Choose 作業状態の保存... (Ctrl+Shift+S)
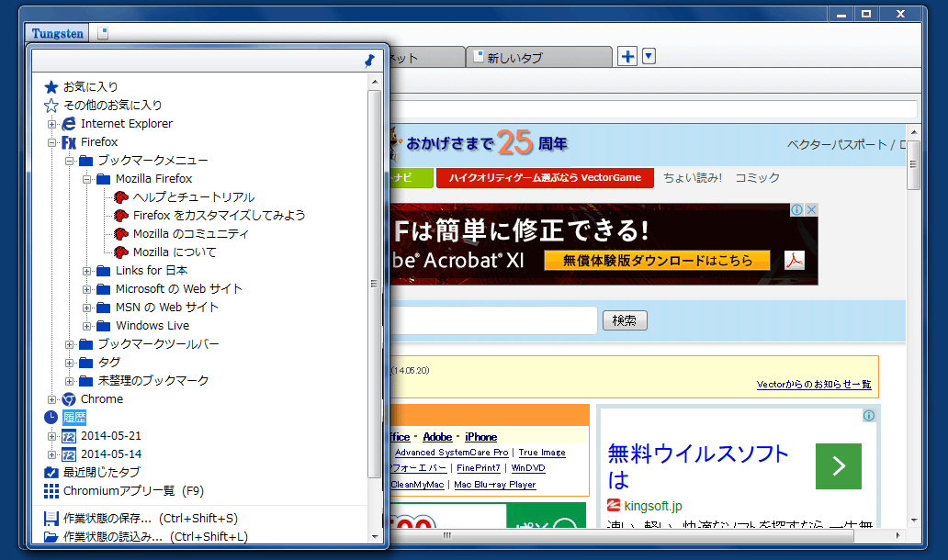This screenshot has width=948, height=560. pyautogui.click(x=151, y=519)
